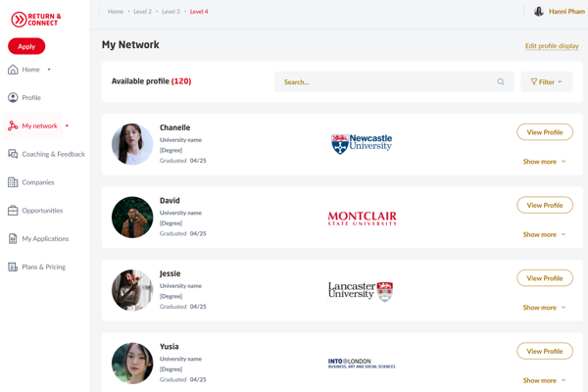
Task: Open the Filter dropdown
Action: [x=546, y=82]
